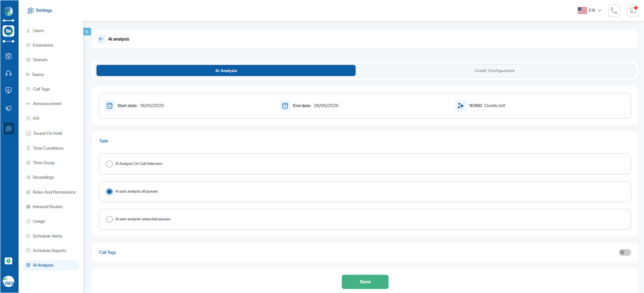Open Roles And Permissions settings
The width and height of the screenshot is (644, 293).
(x=54, y=192)
